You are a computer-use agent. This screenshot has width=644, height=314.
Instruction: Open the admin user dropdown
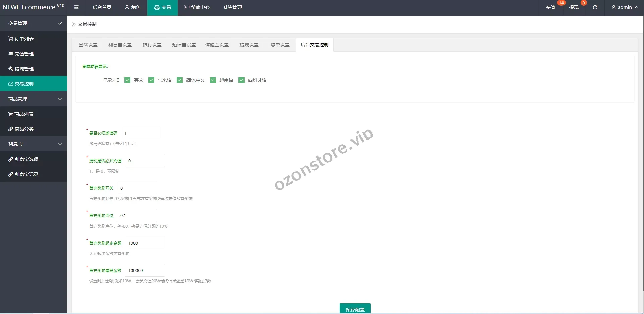[625, 7]
